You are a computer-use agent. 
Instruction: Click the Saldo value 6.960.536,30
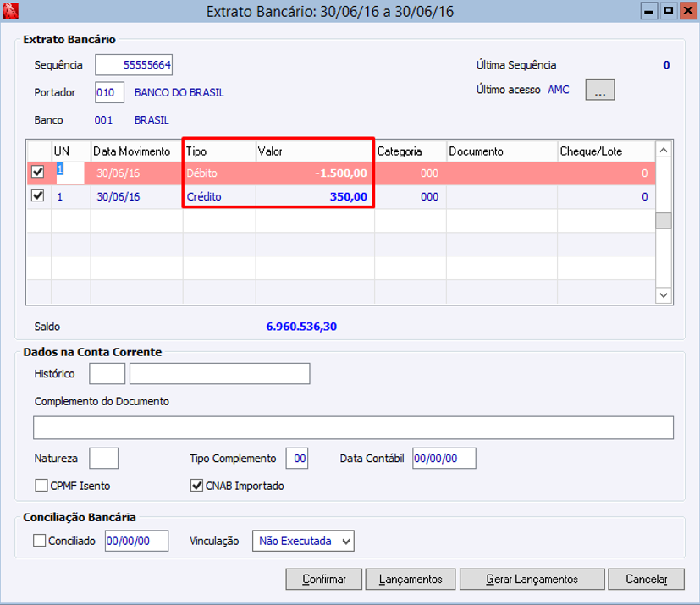(x=301, y=327)
